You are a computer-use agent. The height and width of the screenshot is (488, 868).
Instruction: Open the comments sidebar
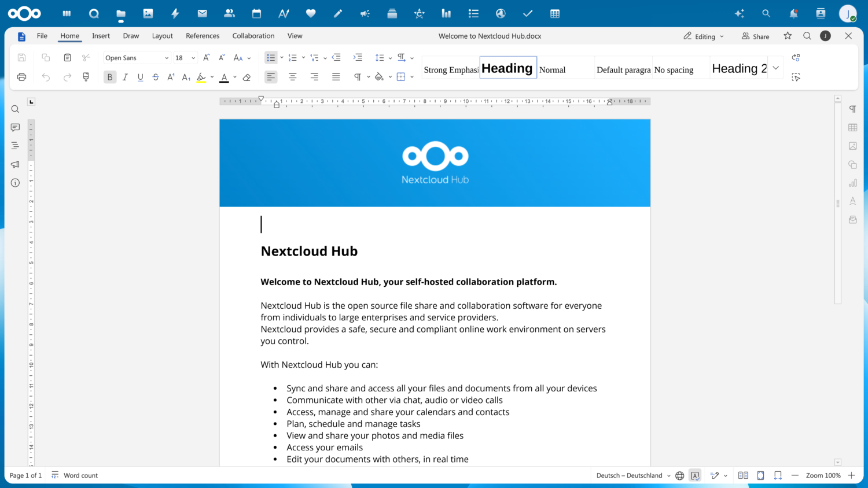15,127
